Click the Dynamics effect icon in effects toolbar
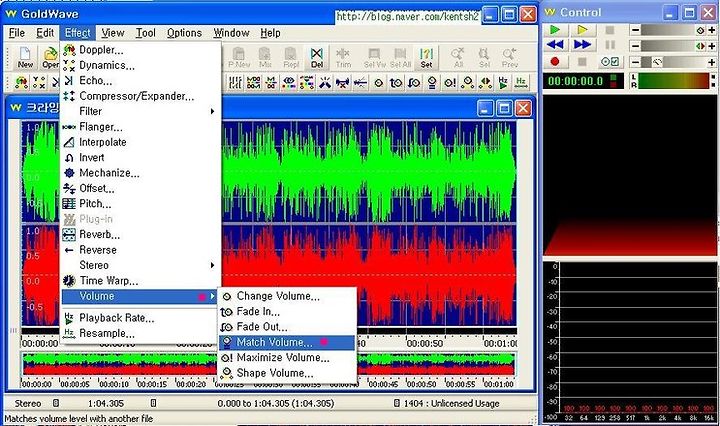The height and width of the screenshot is (426, 720). pyautogui.click(x=39, y=83)
